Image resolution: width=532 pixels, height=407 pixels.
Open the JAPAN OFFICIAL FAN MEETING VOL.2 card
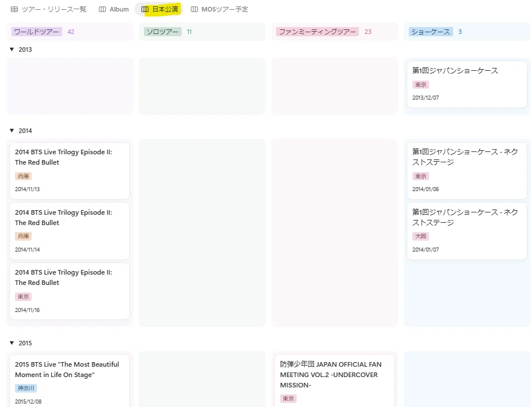335,381
